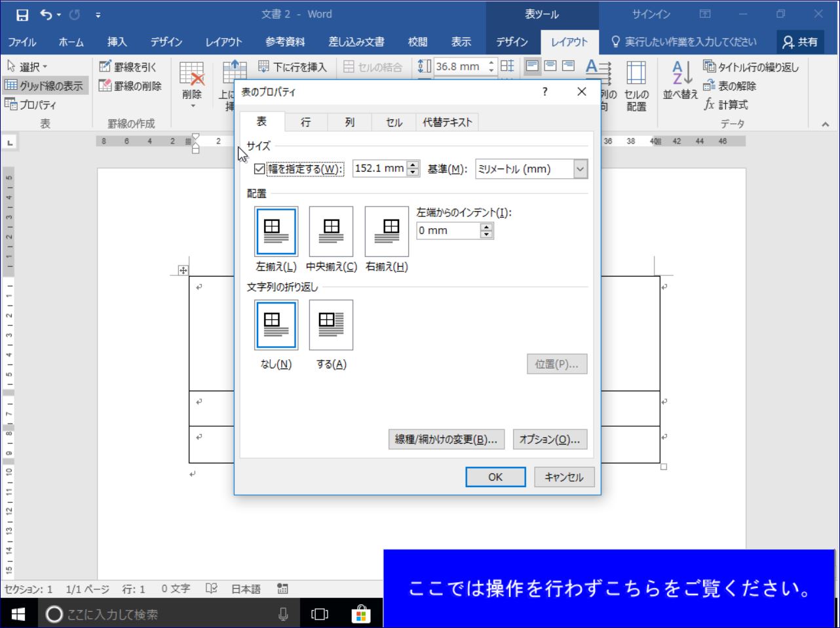Image resolution: width=840 pixels, height=628 pixels.
Task: Open the 基準 measurement unit dropdown
Action: click(x=579, y=168)
